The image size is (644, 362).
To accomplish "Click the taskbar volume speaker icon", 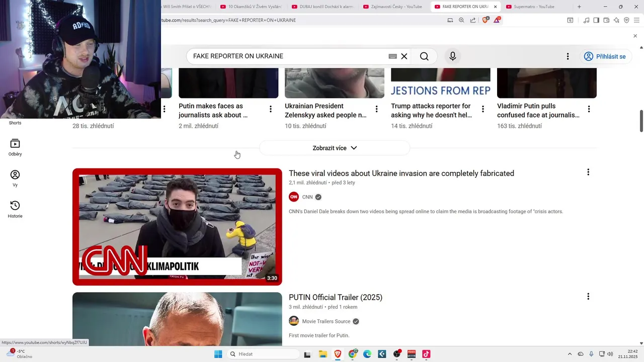I will [x=610, y=354].
